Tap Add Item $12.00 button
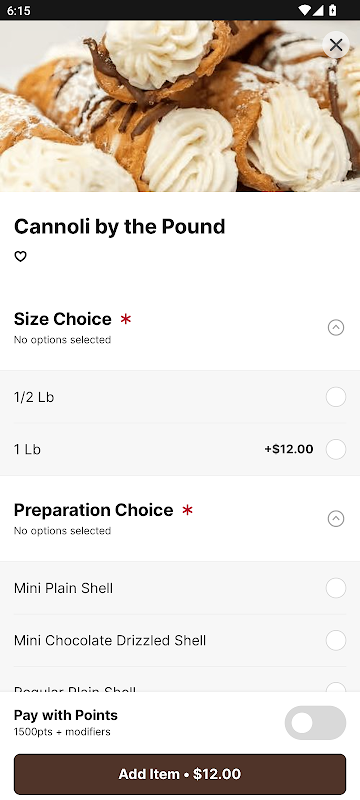Screen dimensions: 360x800 [x=180, y=774]
